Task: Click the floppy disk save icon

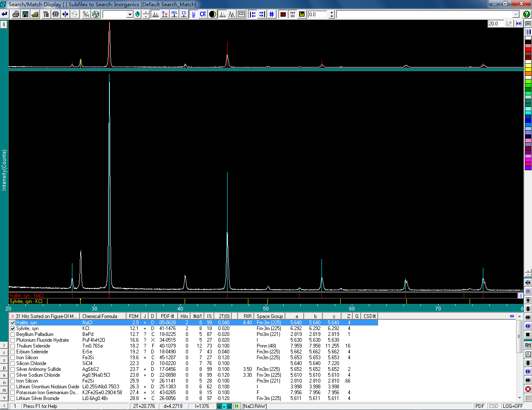Action: tap(25, 14)
